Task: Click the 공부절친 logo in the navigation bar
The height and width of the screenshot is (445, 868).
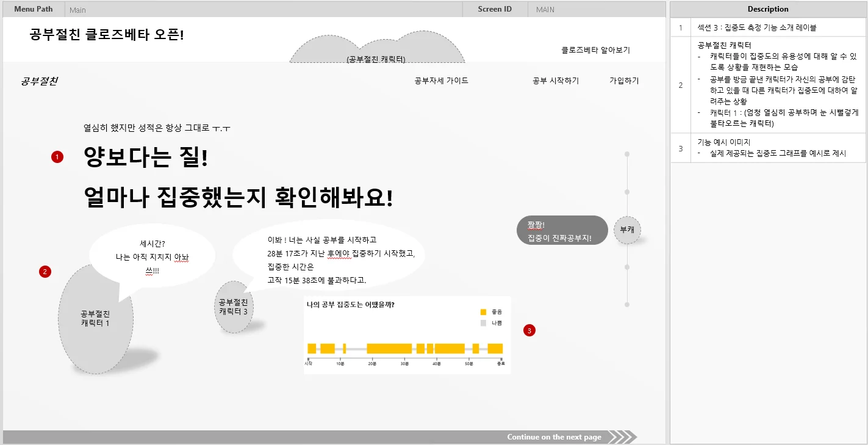Action: coord(39,81)
